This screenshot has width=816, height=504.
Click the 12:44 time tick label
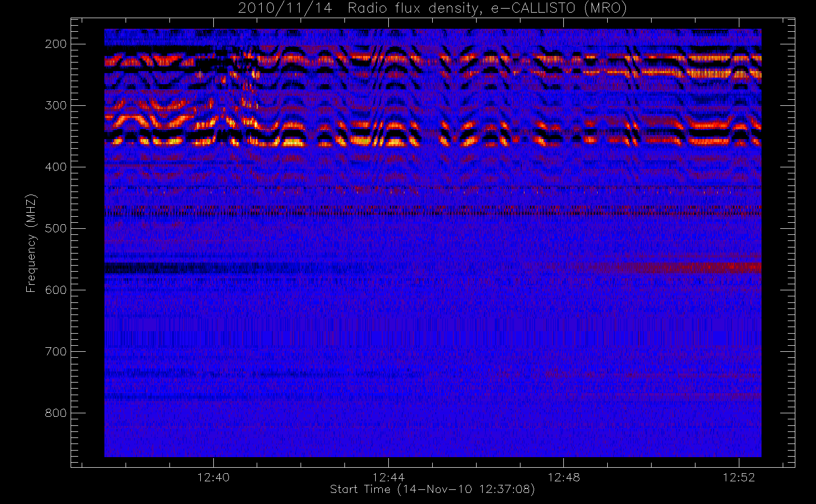click(388, 477)
